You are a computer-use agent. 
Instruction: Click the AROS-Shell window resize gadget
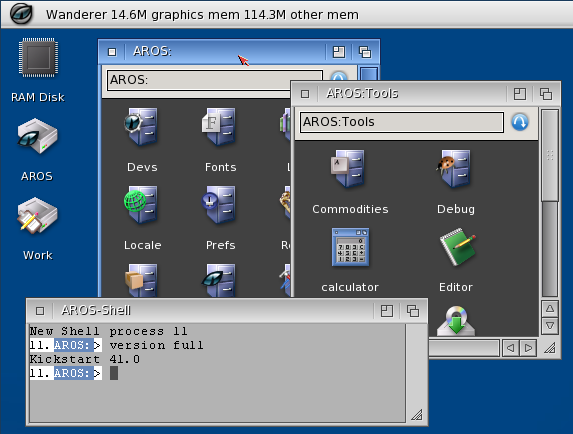[416, 414]
